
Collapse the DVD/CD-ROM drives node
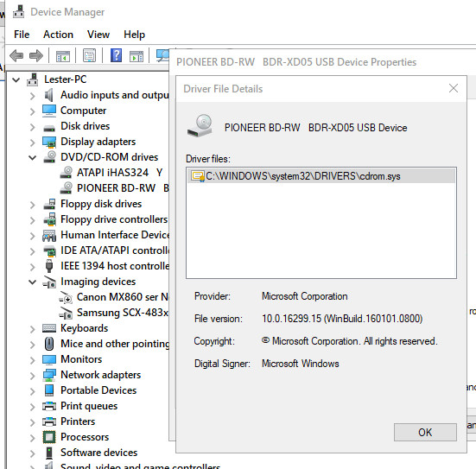point(33,157)
